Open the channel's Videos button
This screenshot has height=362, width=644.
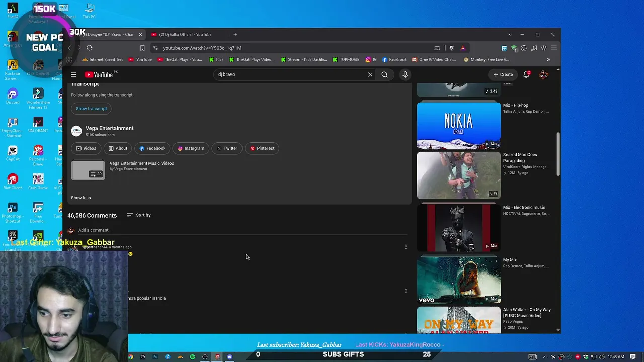tap(86, 148)
